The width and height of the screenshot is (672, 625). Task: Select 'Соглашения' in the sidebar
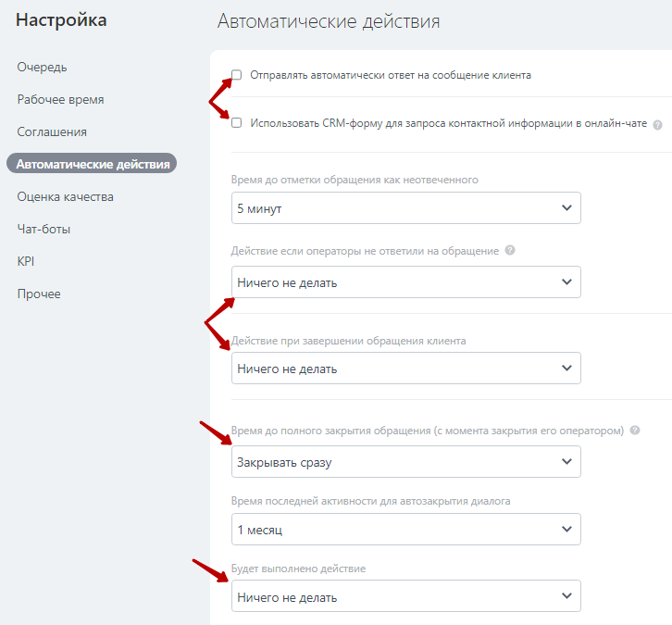(52, 131)
